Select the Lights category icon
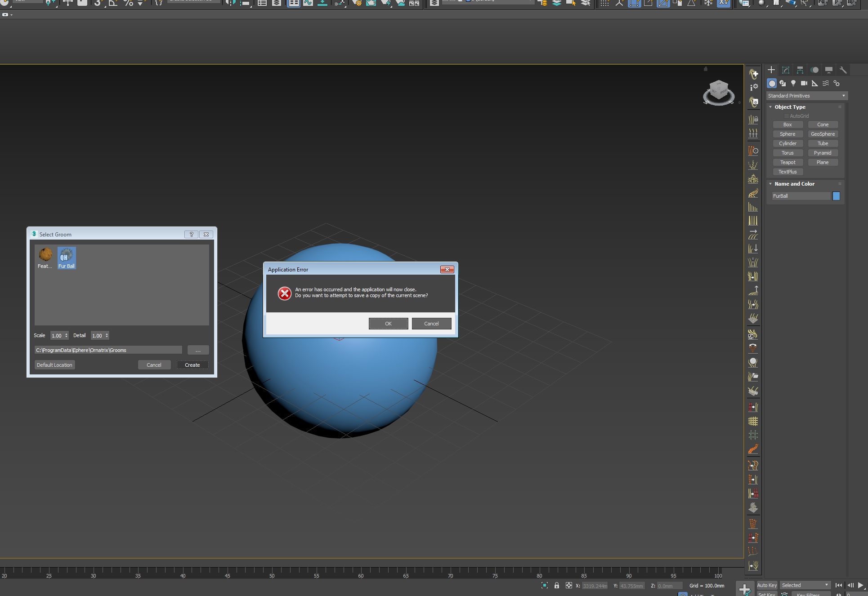Image resolution: width=868 pixels, height=596 pixels. point(793,83)
